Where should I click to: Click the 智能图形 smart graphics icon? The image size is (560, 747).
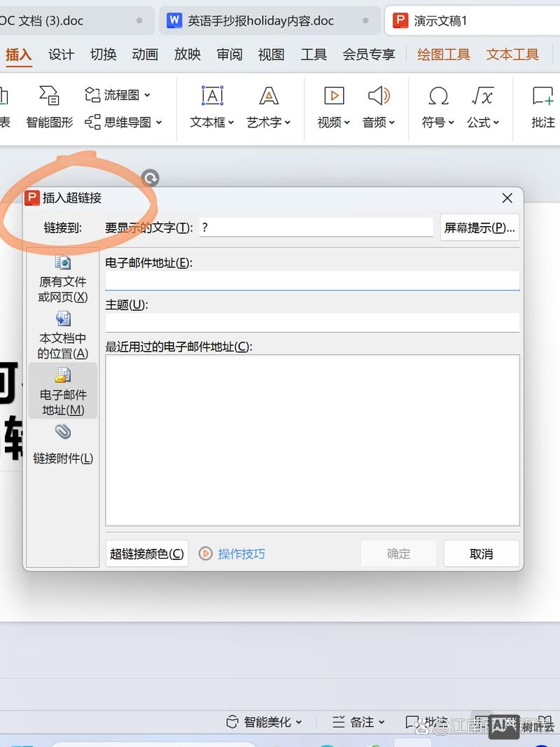(x=49, y=97)
